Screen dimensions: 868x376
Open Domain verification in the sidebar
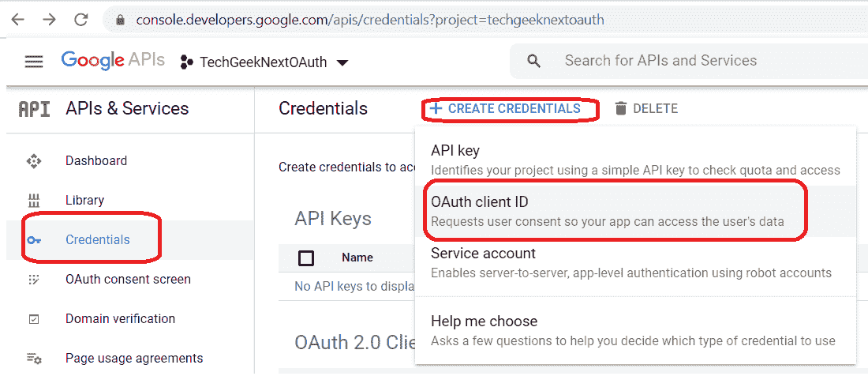coord(130,319)
